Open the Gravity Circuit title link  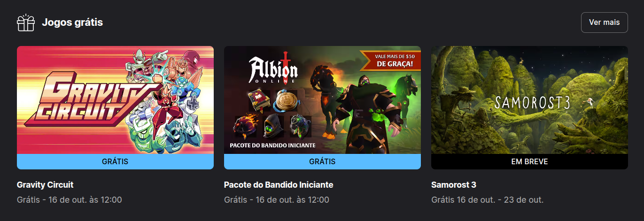(x=45, y=185)
